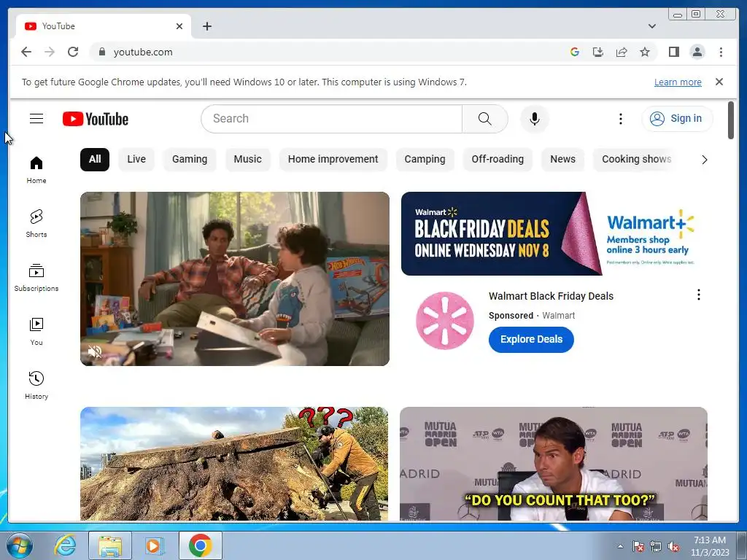Reload the YouTube page
This screenshot has height=560, width=747.
pyautogui.click(x=73, y=52)
